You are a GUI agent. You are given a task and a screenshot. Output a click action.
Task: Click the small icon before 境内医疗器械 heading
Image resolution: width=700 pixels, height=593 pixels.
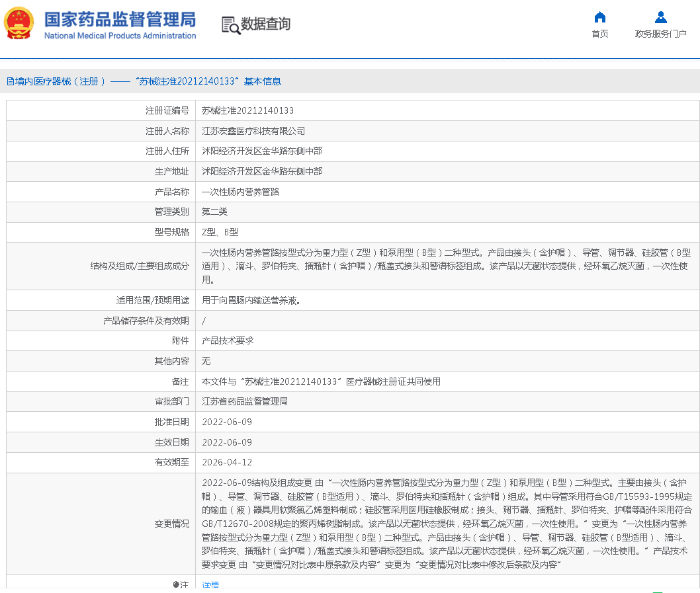tap(10, 81)
